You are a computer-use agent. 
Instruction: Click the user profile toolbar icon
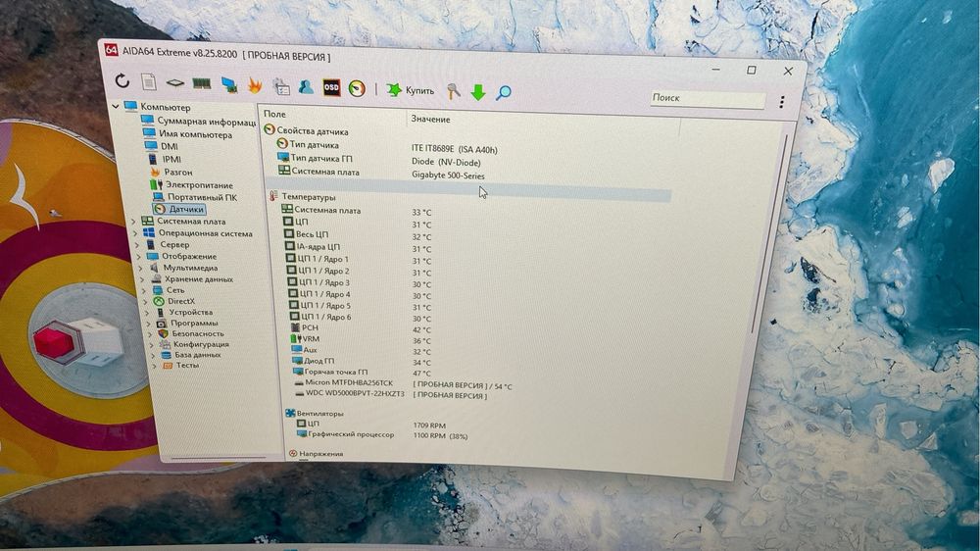306,87
